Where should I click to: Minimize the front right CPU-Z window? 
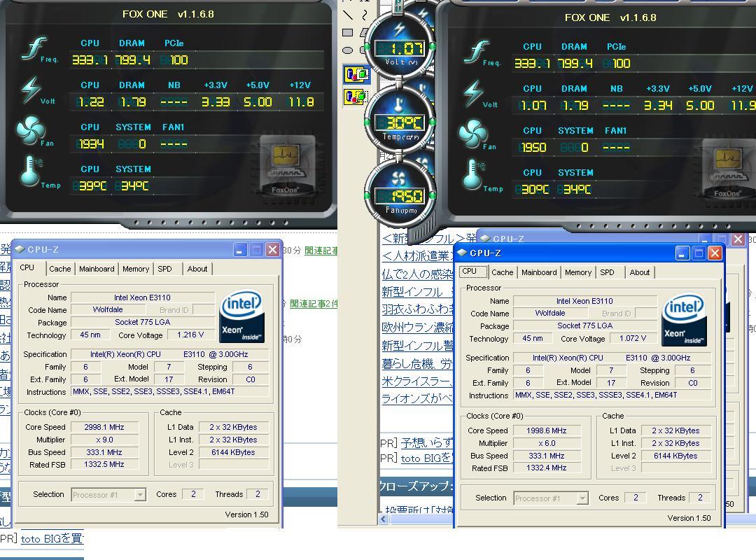pyautogui.click(x=682, y=253)
